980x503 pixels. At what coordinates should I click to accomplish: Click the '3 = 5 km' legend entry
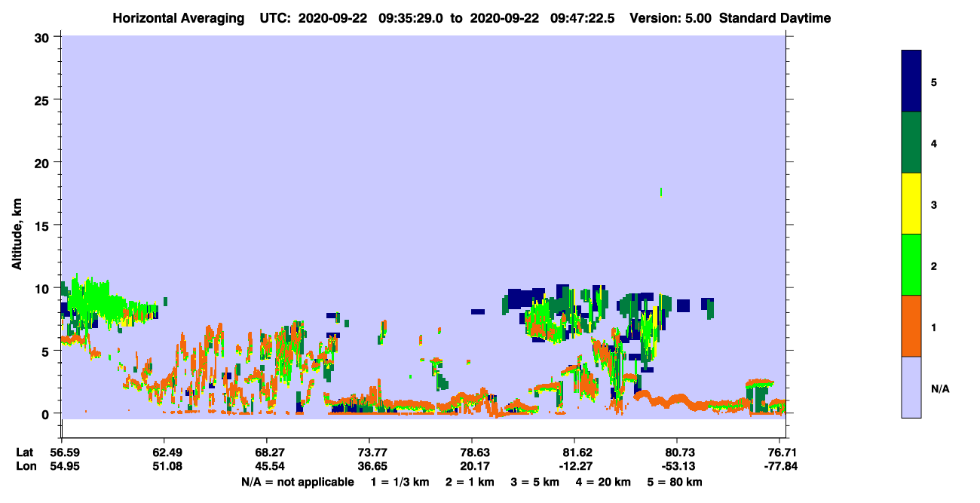(x=536, y=482)
